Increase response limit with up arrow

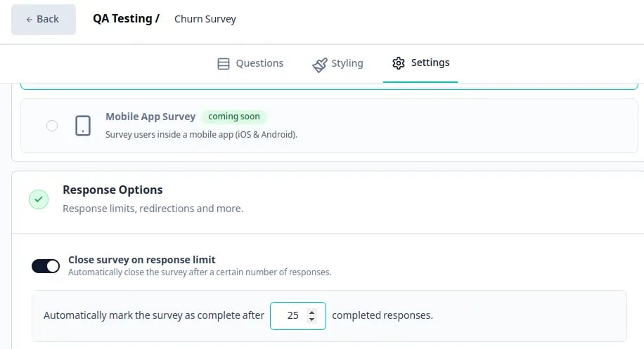click(311, 312)
